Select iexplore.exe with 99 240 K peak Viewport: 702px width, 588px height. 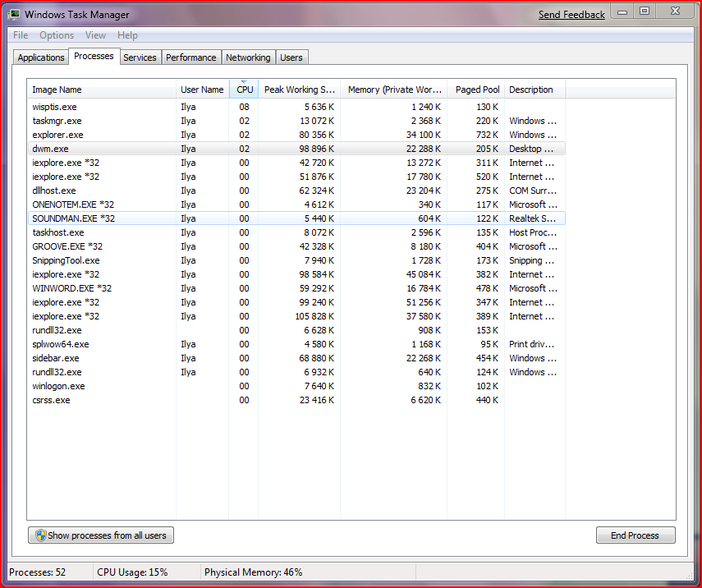[296, 302]
